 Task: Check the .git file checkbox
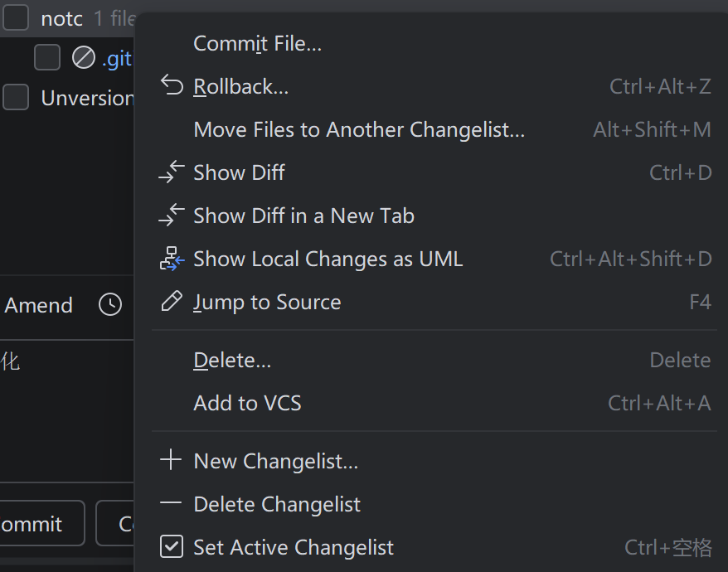point(47,58)
